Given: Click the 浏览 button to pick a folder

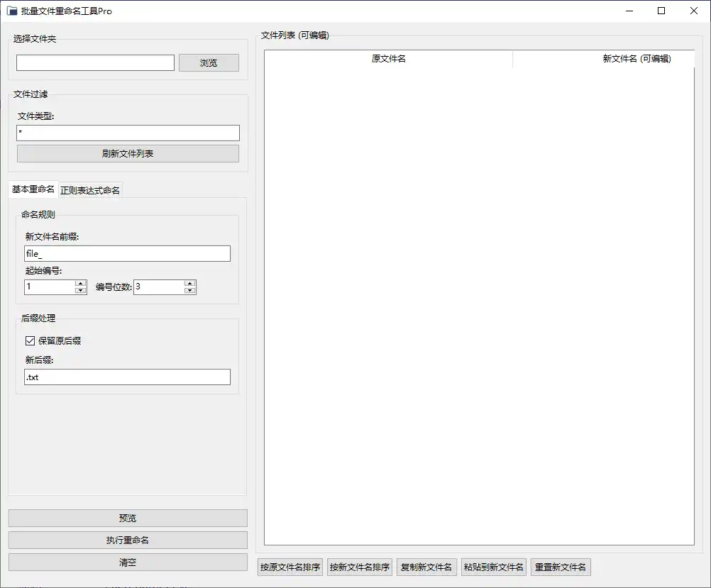Looking at the screenshot, I should (209, 62).
